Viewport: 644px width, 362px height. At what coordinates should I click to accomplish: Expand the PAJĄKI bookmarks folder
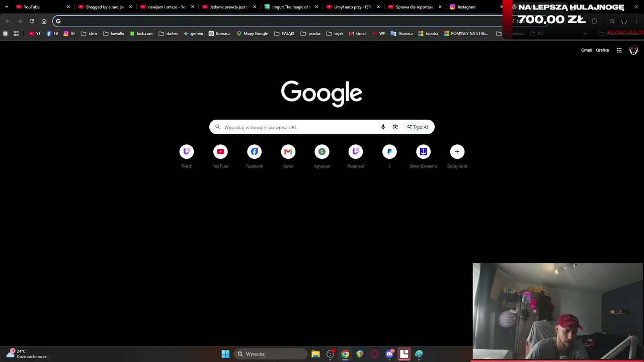[x=284, y=34]
